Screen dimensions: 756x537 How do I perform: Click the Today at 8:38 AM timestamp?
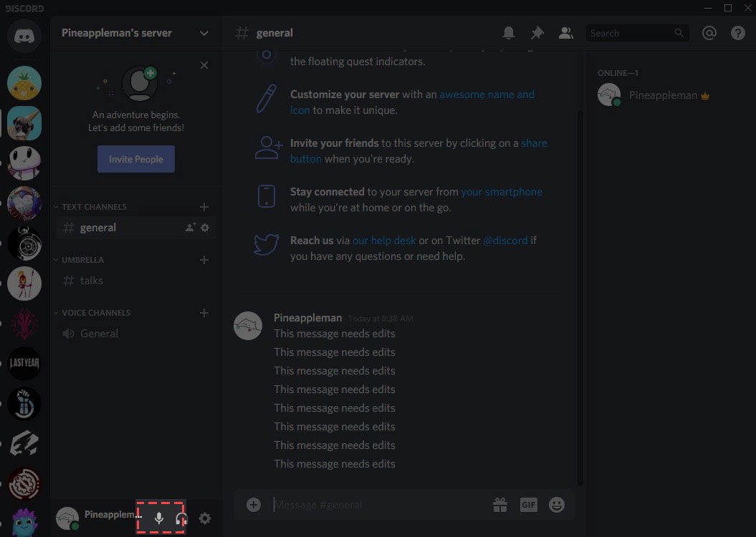click(x=381, y=319)
